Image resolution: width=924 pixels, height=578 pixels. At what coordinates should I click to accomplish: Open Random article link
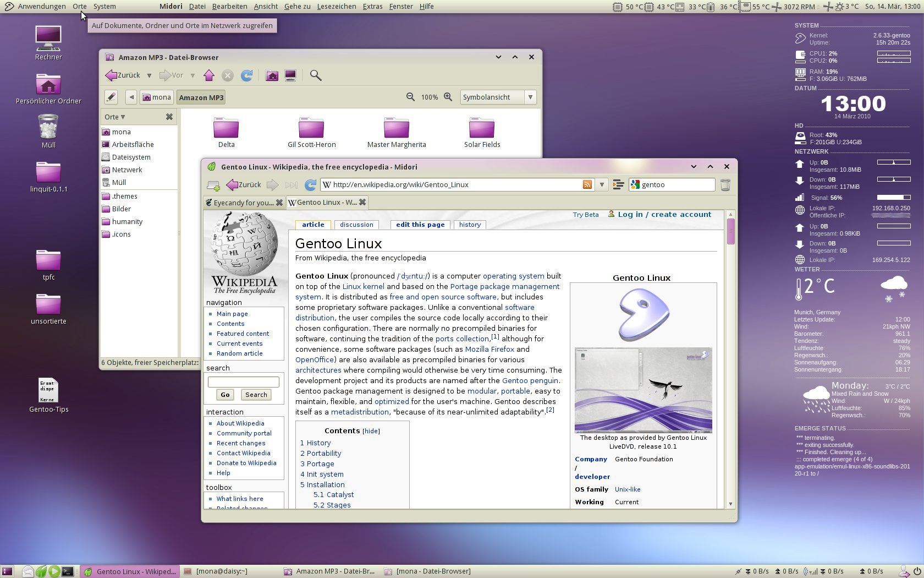point(239,353)
